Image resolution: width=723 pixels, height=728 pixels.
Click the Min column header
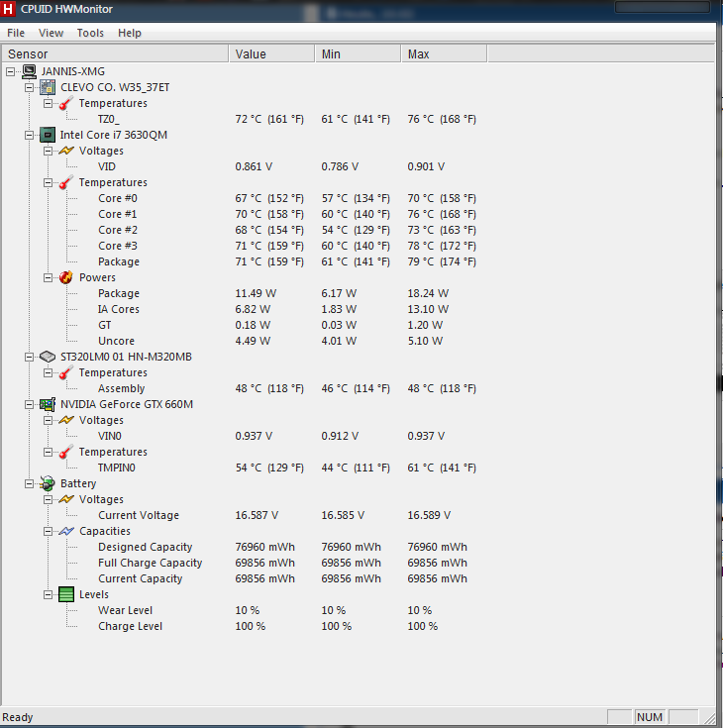tap(358, 53)
